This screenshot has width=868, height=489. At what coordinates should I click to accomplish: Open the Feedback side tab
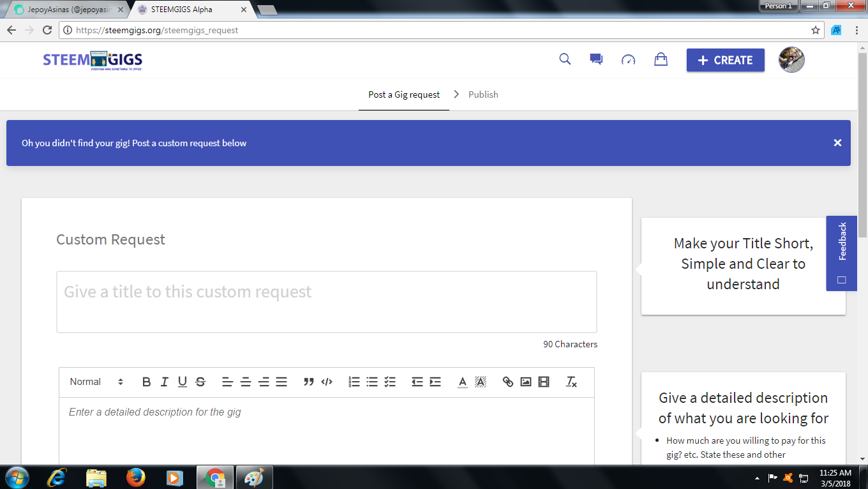(x=842, y=253)
